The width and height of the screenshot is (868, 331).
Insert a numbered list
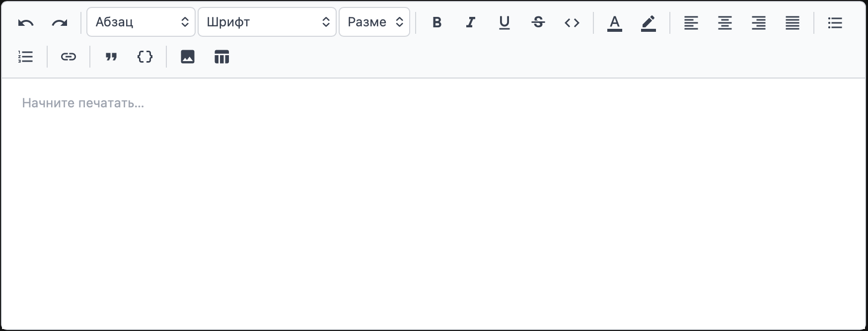click(26, 57)
